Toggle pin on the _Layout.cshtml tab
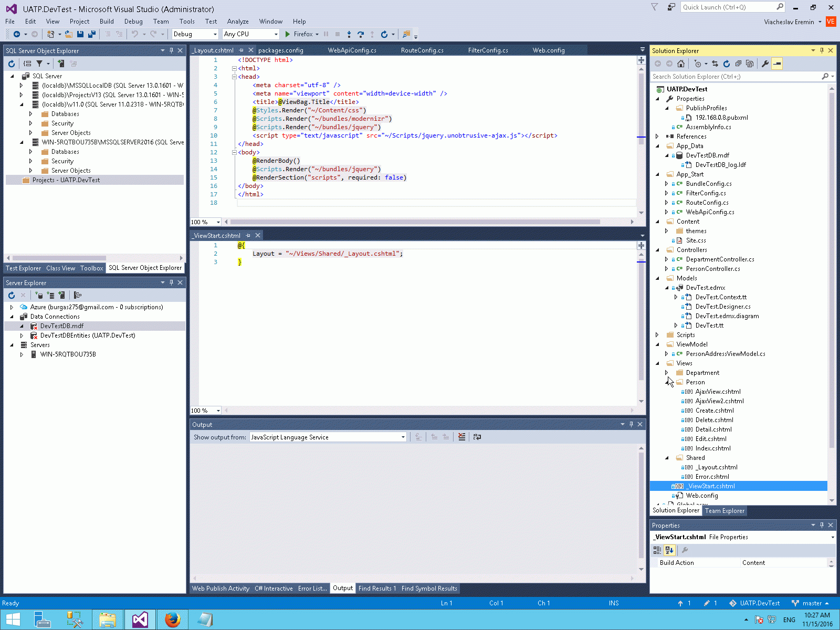The image size is (840, 630). point(242,50)
